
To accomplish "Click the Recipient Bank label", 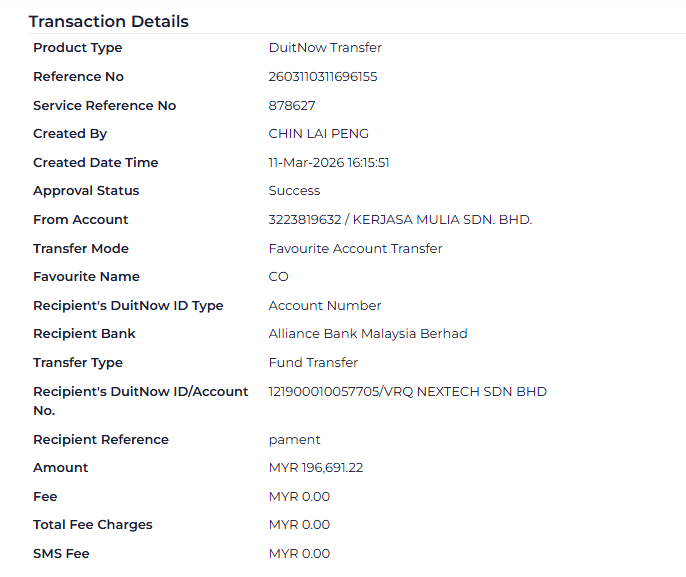I will [84, 334].
